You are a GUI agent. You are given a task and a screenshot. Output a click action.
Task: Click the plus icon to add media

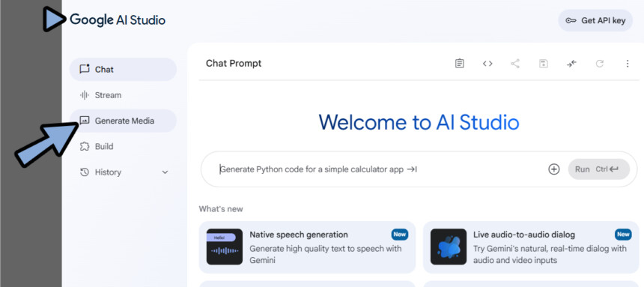point(554,169)
